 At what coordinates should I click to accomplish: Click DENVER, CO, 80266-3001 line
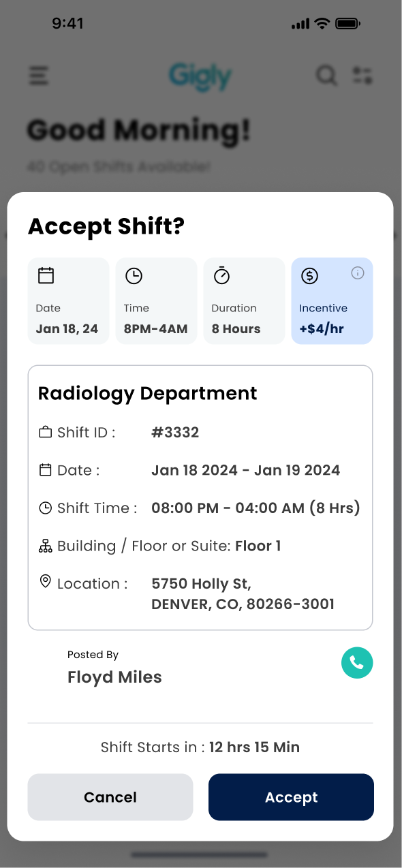click(x=243, y=604)
